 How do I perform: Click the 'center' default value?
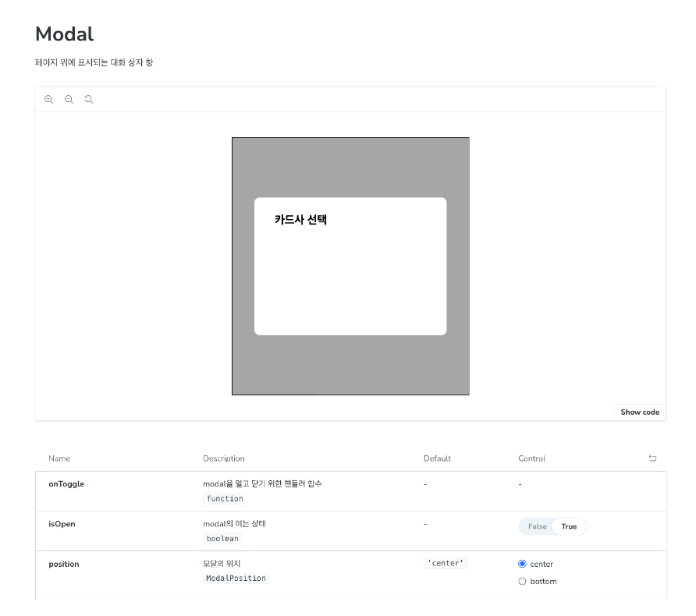pos(446,563)
